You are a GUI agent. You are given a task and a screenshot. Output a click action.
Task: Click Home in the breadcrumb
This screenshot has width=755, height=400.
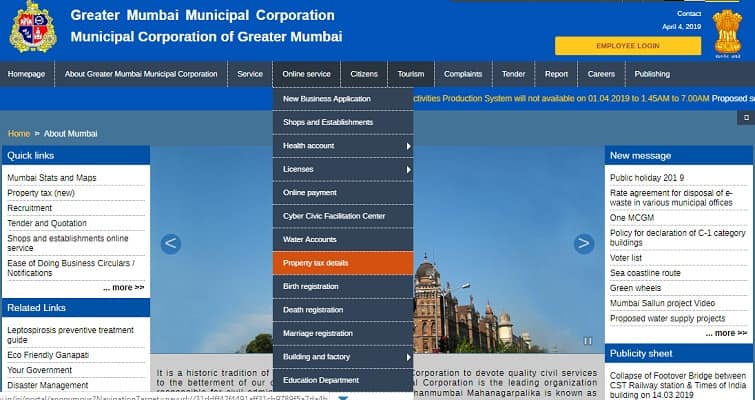click(x=19, y=133)
